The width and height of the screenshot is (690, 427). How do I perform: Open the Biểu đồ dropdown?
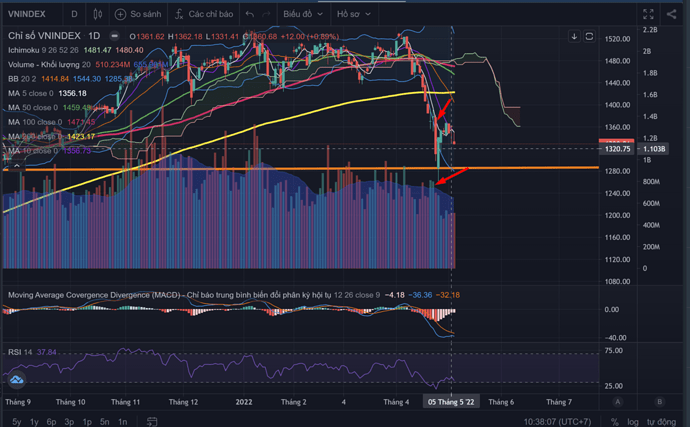click(303, 14)
